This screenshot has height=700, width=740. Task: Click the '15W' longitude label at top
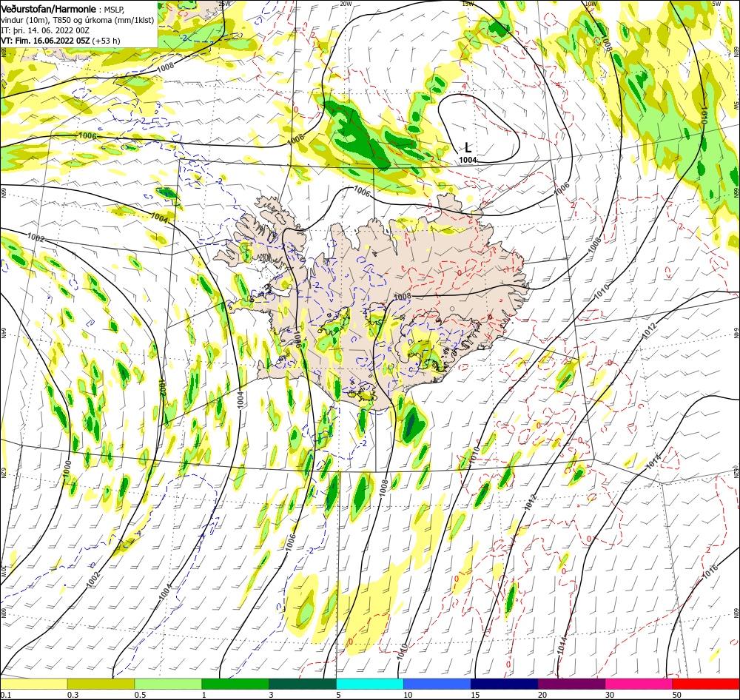tap(468, 3)
